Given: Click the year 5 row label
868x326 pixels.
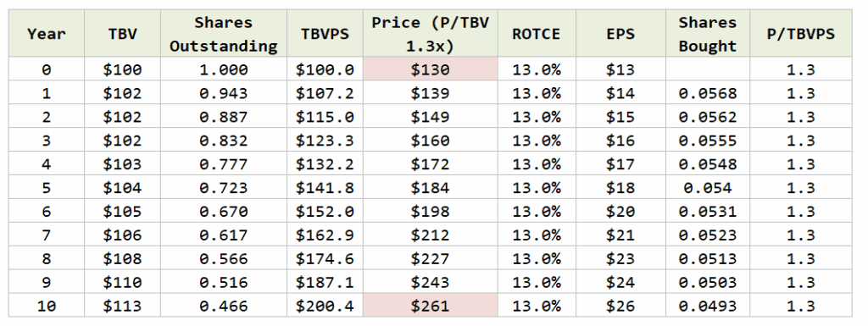Looking at the screenshot, I should [x=47, y=187].
